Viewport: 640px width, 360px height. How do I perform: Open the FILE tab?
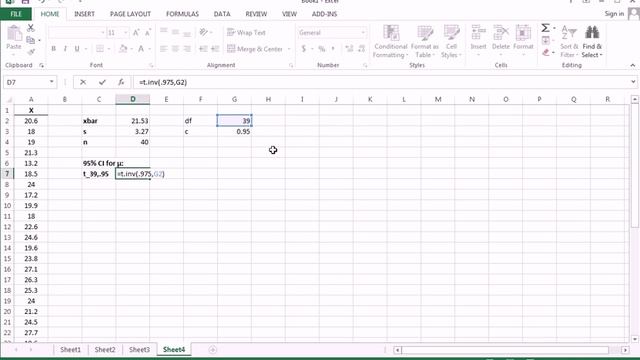[16, 14]
